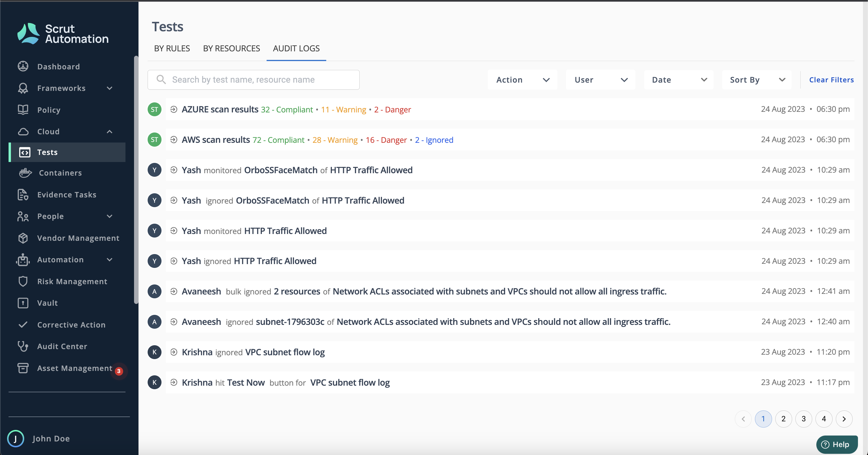Viewport: 868px width, 455px height.
Task: Click arrow icon beside AWS scan results
Action: click(174, 140)
